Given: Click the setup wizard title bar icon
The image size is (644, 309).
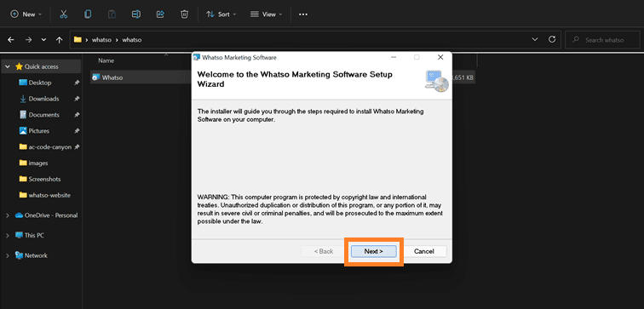Looking at the screenshot, I should coord(197,57).
